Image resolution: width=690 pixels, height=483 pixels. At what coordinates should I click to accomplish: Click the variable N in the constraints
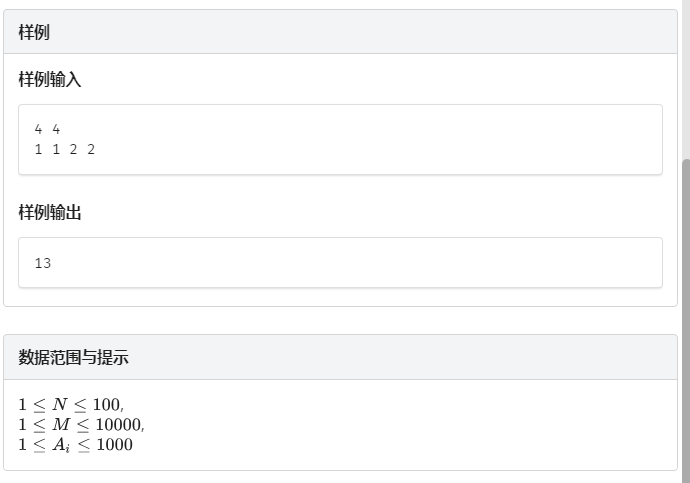tap(59, 404)
